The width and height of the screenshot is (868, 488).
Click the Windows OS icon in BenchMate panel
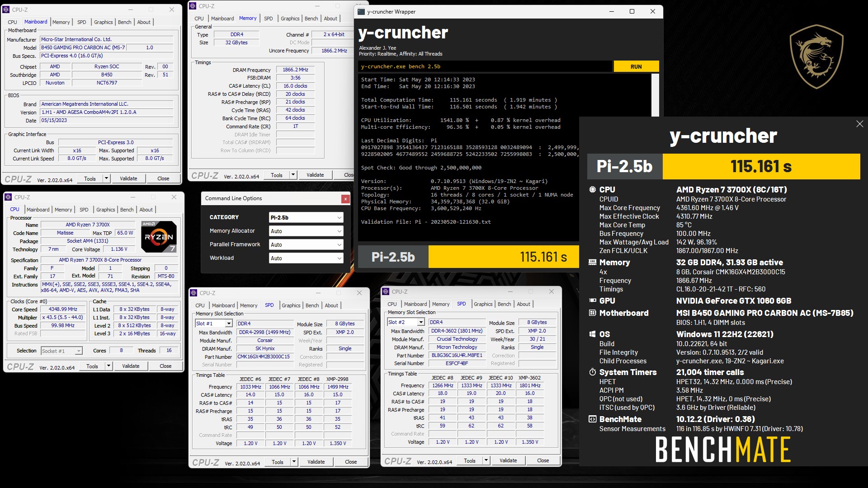pyautogui.click(x=592, y=334)
